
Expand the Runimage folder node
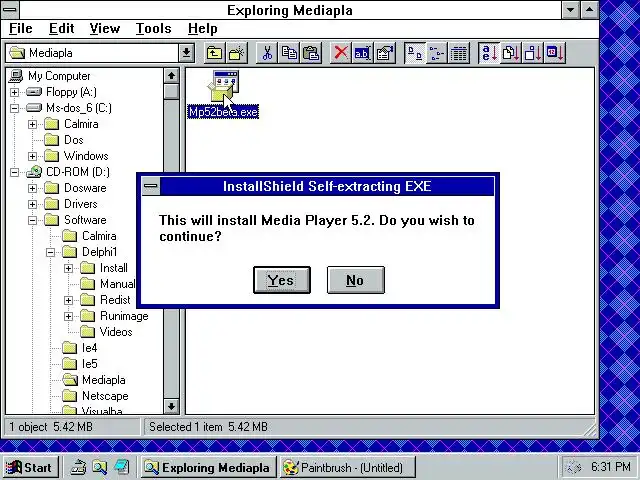pos(68,316)
